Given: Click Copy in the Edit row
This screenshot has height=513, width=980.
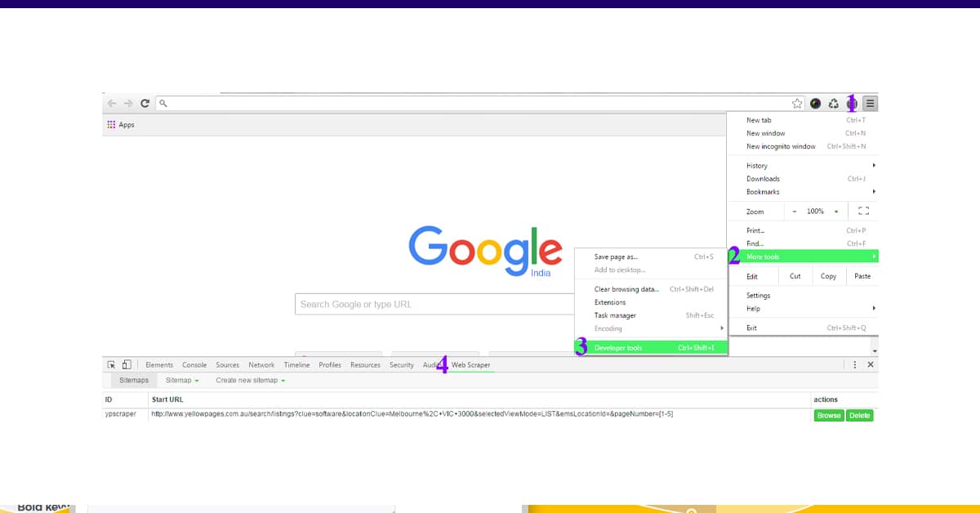Looking at the screenshot, I should point(828,276).
